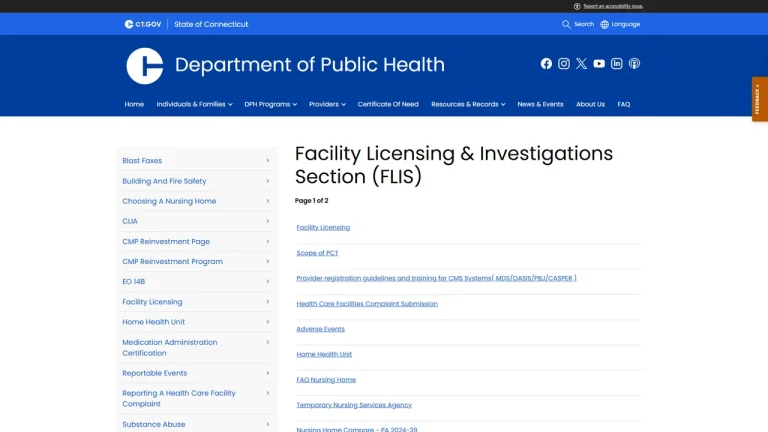The image size is (768, 432).
Task: Open Scope of PCT link
Action: pos(317,253)
